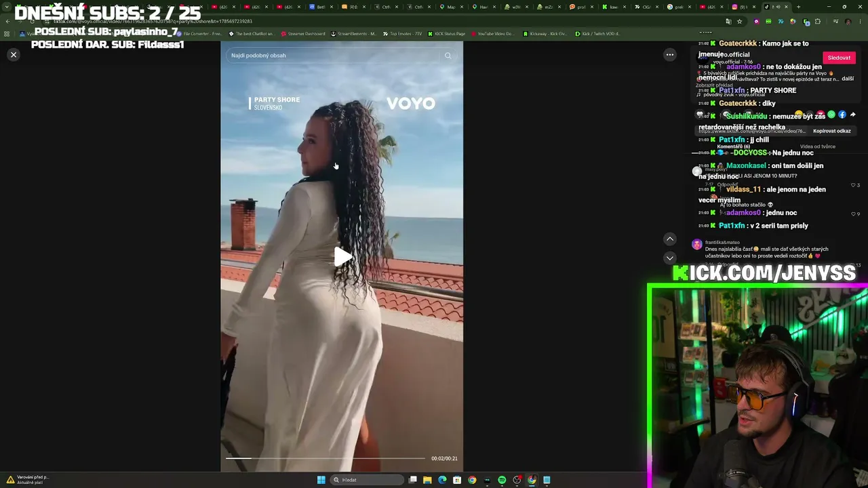Open the Windows Start menu
The width and height of the screenshot is (868, 488).
(x=321, y=480)
